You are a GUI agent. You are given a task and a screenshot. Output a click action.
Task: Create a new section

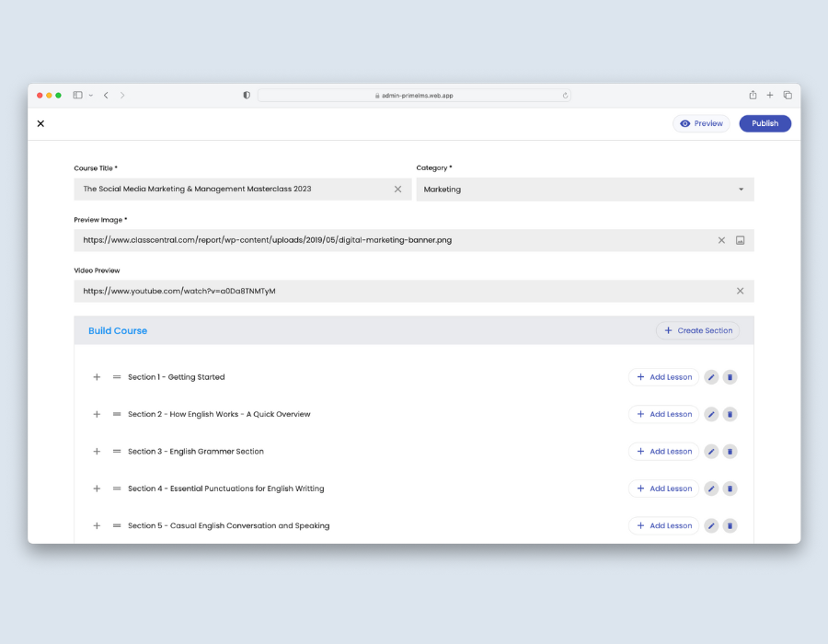point(697,330)
